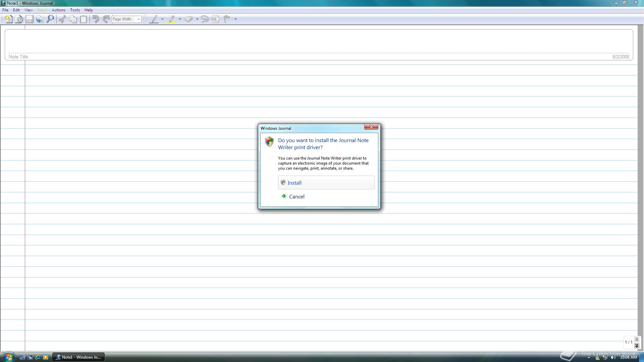Image resolution: width=644 pixels, height=362 pixels.
Task: Open the Edit menu
Action: (16, 10)
